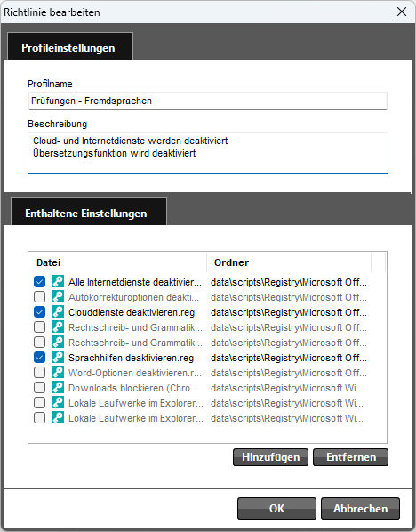This screenshot has height=532, width=416.
Task: Click the Clouddienste deaktivieren.reg file icon
Action: click(x=58, y=311)
